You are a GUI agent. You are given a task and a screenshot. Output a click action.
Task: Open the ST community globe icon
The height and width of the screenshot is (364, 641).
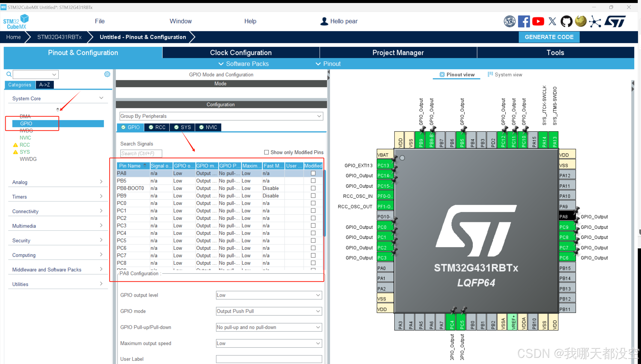(580, 21)
